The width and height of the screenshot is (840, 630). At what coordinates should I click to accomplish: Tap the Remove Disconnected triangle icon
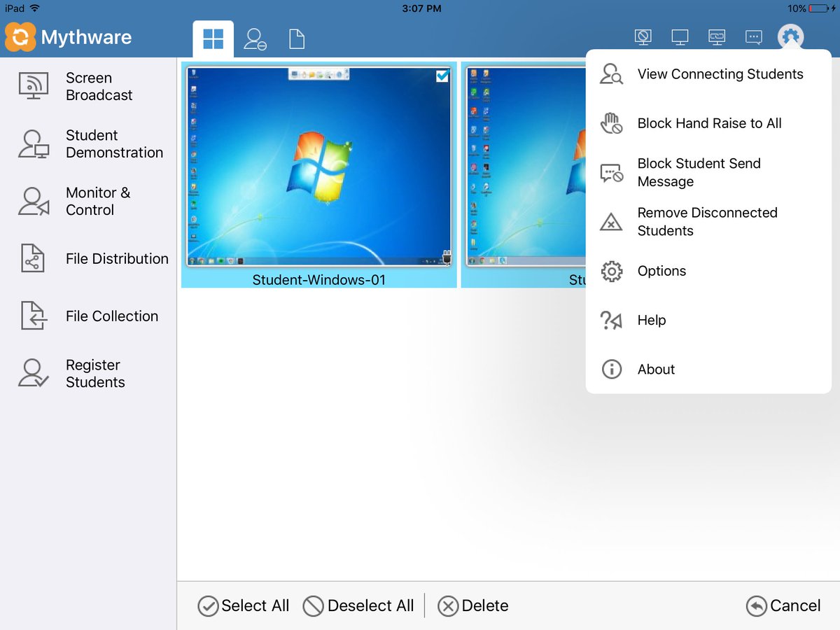612,222
